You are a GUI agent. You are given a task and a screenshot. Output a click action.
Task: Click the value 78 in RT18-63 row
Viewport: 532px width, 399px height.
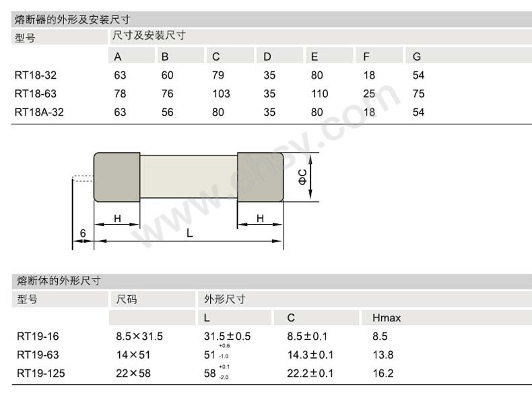coord(120,94)
